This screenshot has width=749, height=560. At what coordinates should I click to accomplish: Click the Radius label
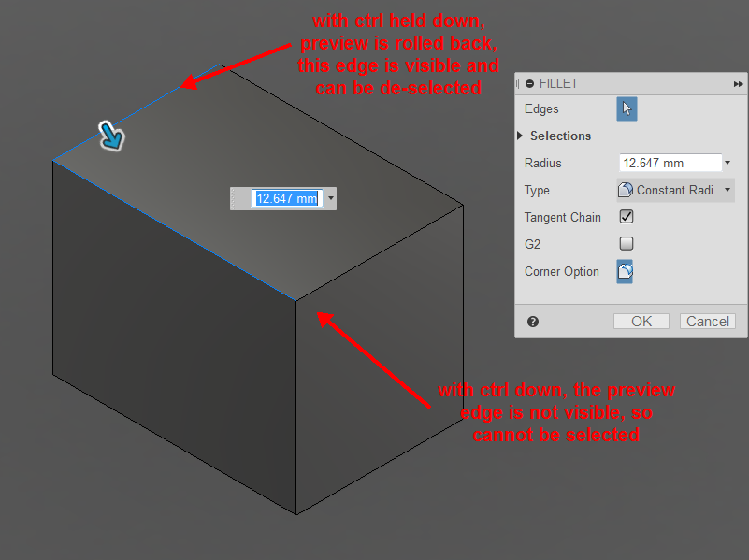pos(542,163)
